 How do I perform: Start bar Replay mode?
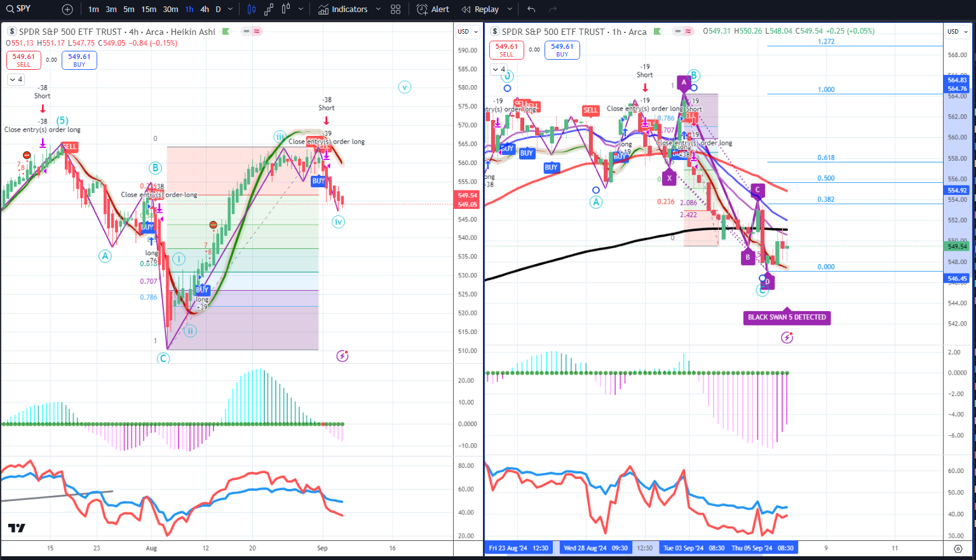480,10
